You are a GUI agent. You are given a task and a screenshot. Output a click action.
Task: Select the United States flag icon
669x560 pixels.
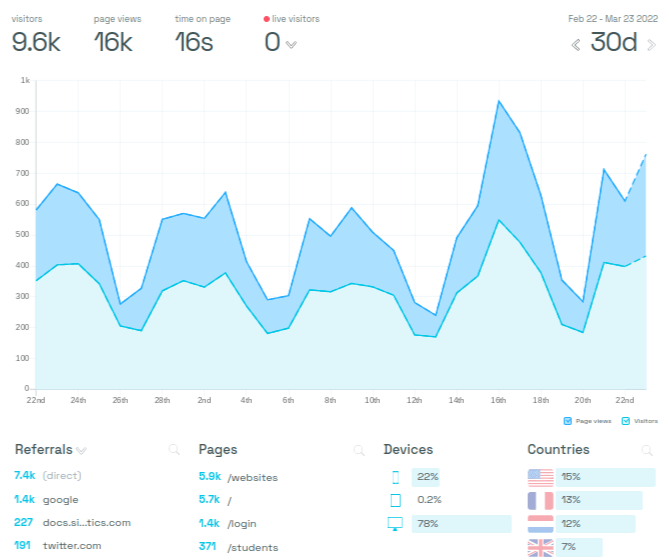pyautogui.click(x=539, y=477)
